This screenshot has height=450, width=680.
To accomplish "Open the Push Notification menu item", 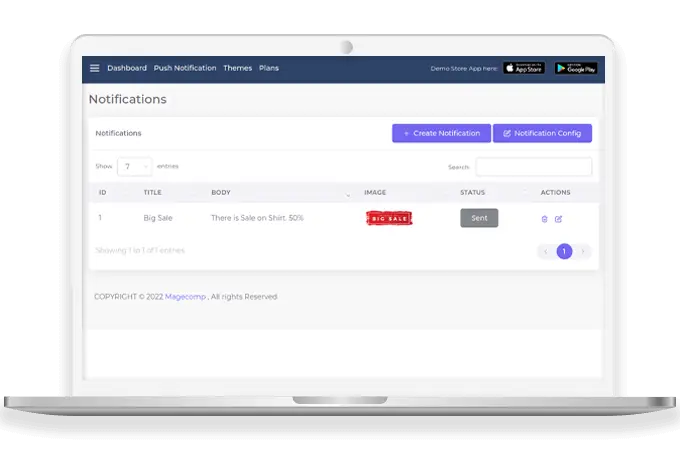I will pyautogui.click(x=185, y=68).
